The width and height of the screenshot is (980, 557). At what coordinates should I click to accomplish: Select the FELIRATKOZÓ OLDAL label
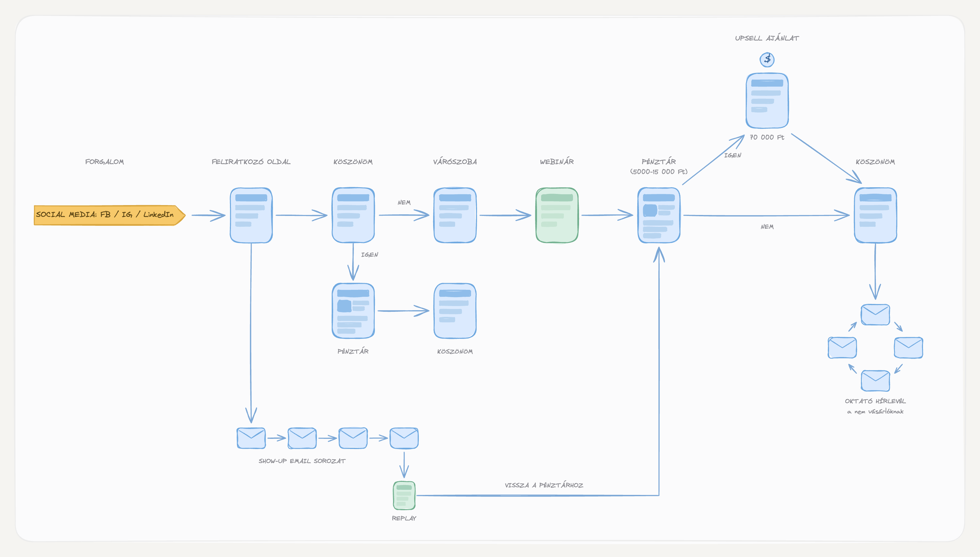pyautogui.click(x=251, y=162)
